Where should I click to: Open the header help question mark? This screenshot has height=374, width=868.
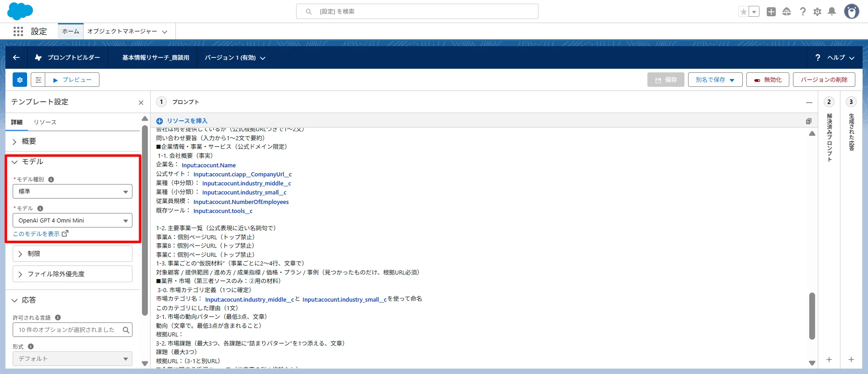coord(802,12)
